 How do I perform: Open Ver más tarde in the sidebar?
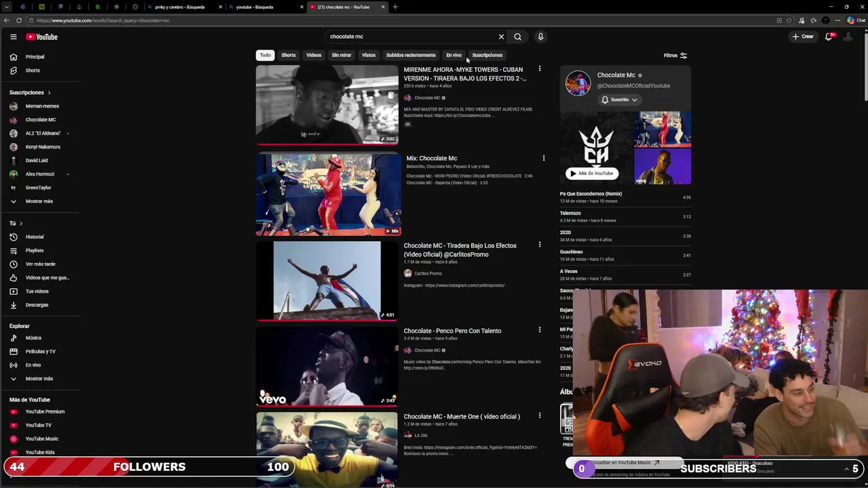coord(41,264)
